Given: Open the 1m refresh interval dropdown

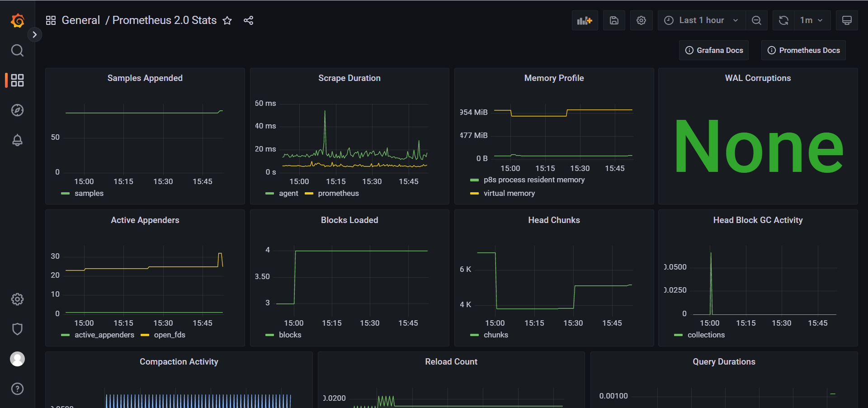Looking at the screenshot, I should tap(811, 20).
